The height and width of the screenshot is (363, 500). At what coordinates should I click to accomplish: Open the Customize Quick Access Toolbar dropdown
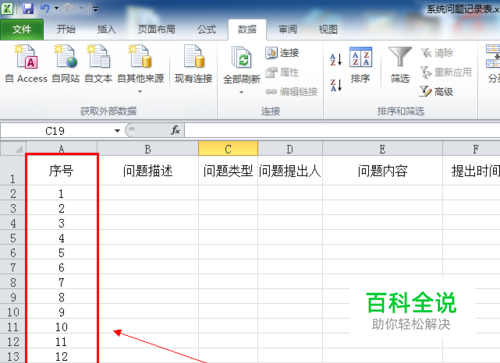pyautogui.click(x=96, y=9)
